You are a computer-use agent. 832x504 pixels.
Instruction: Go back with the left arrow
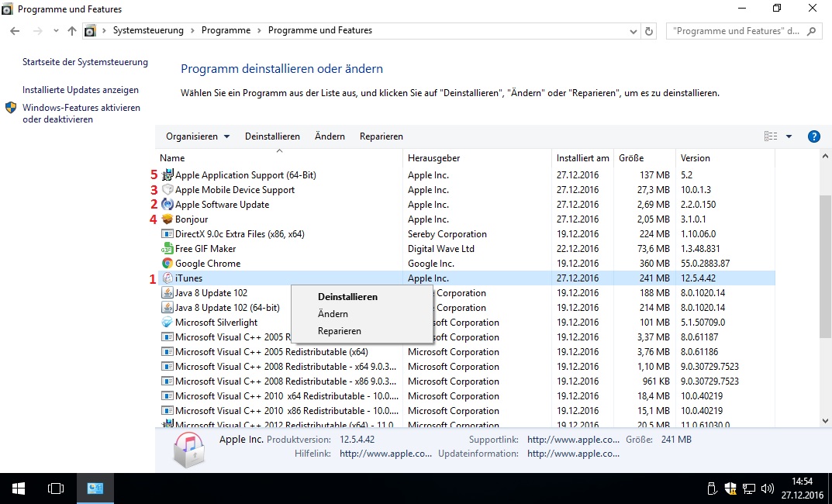15,31
